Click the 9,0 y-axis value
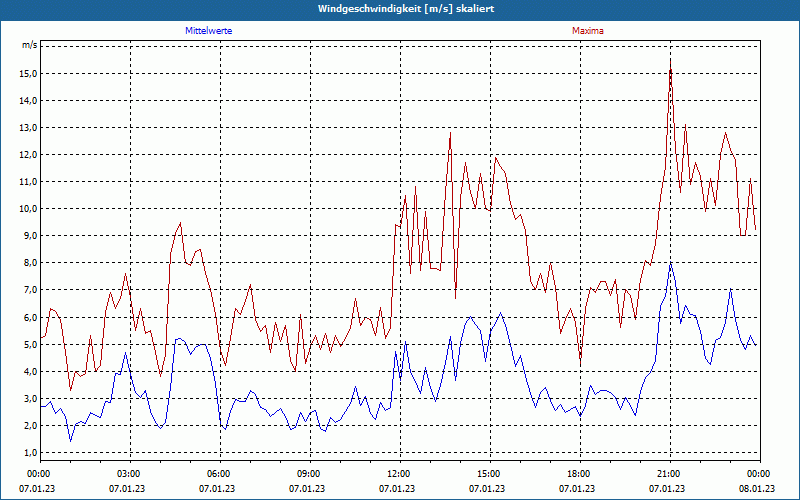This screenshot has height=500, width=800. point(30,236)
